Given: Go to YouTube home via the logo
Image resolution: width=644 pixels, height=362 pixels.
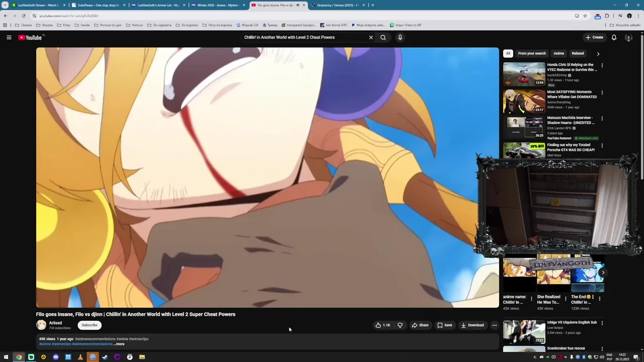Looking at the screenshot, I should coord(31,37).
